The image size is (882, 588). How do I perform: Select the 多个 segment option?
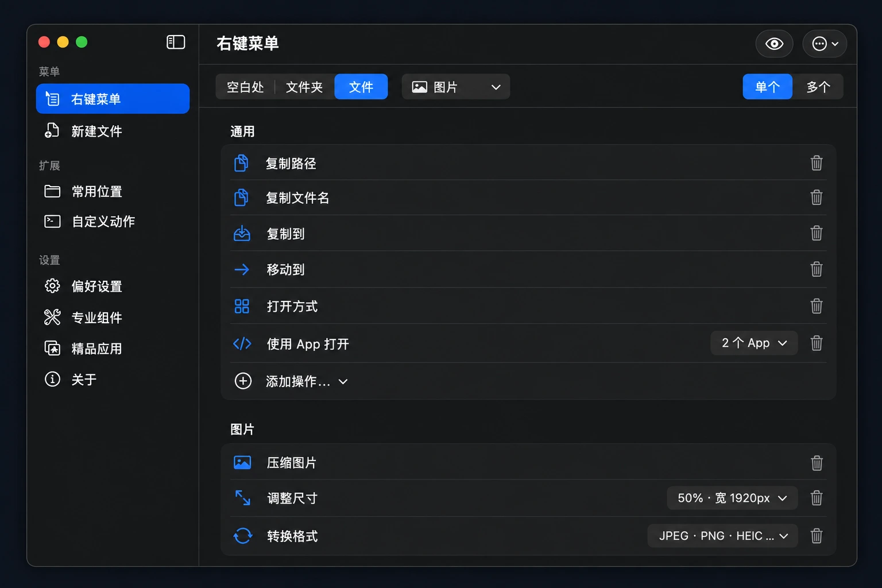(818, 87)
